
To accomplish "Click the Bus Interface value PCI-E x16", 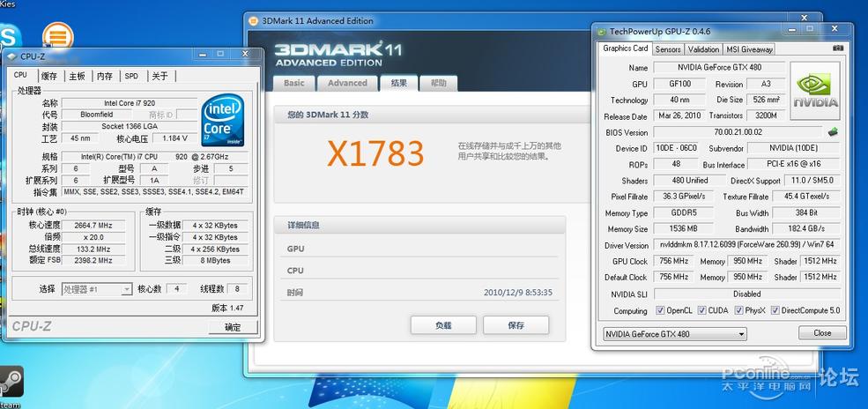I will pyautogui.click(x=793, y=164).
